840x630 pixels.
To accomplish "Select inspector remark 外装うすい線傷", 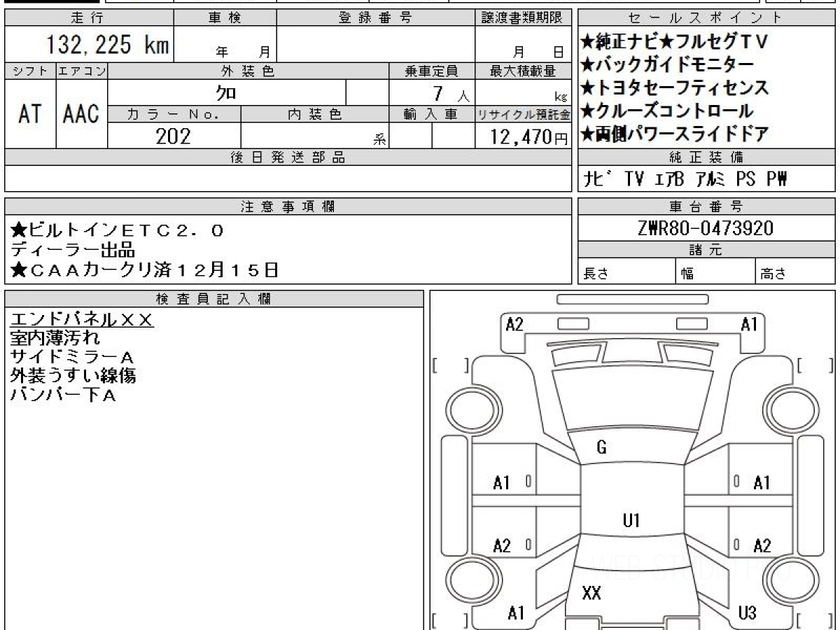I will [73, 376].
